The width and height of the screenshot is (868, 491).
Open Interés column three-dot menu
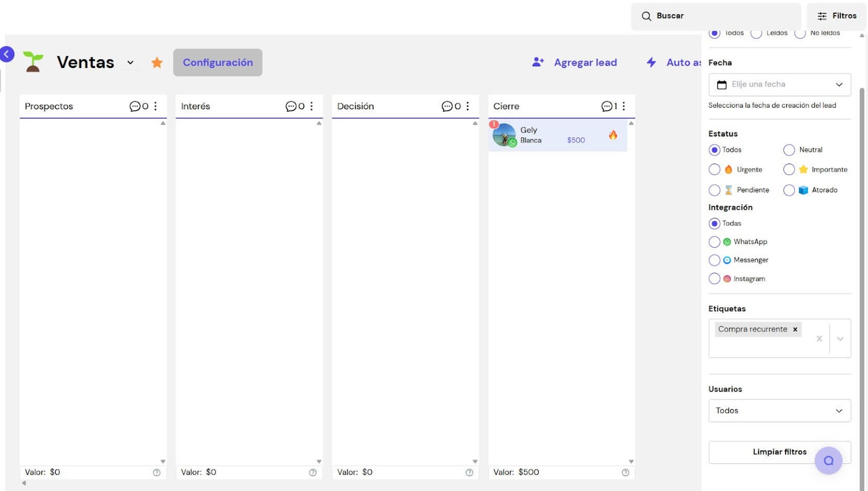[311, 106]
